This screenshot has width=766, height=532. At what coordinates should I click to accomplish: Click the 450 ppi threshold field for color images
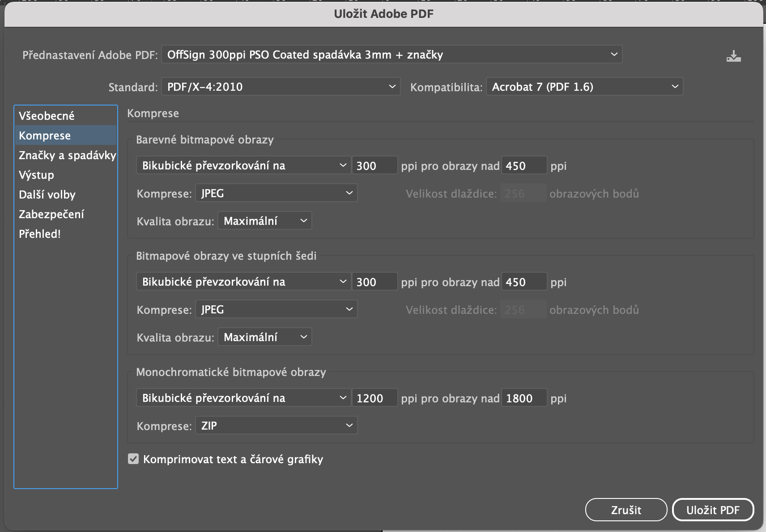pyautogui.click(x=524, y=165)
